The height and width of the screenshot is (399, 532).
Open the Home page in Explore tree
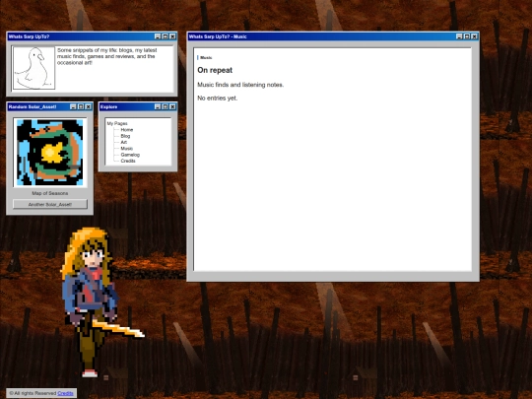click(x=127, y=130)
